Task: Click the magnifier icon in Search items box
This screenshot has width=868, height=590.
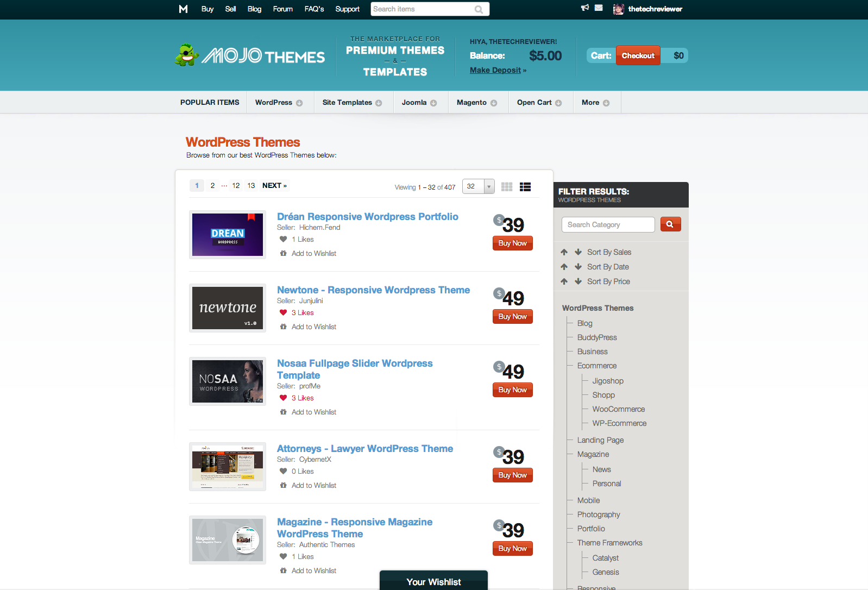Action: point(479,9)
